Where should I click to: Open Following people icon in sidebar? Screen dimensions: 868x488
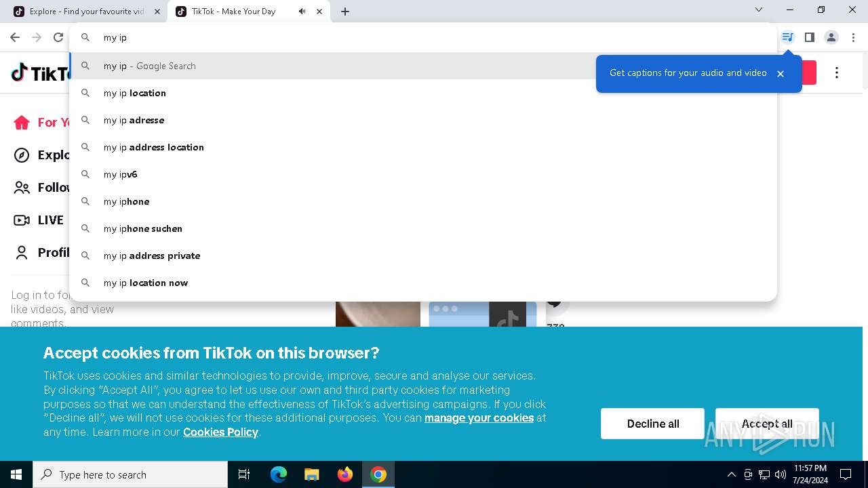[22, 188]
